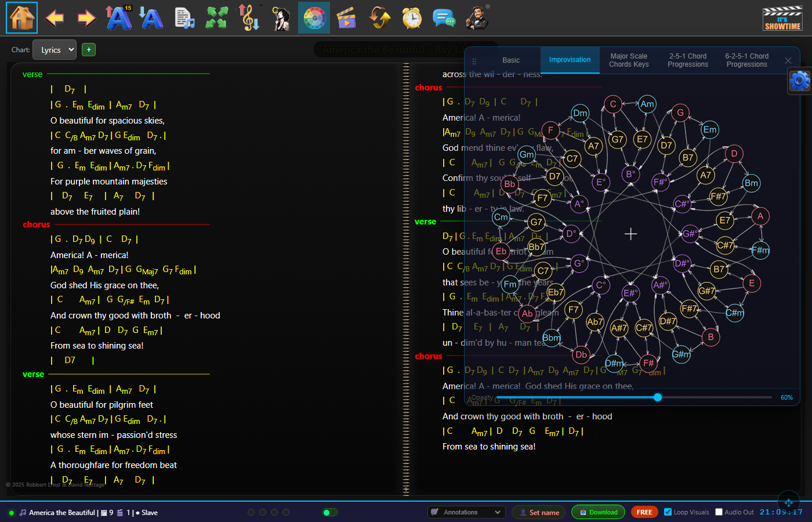Go to the Home screen icon

[x=21, y=17]
